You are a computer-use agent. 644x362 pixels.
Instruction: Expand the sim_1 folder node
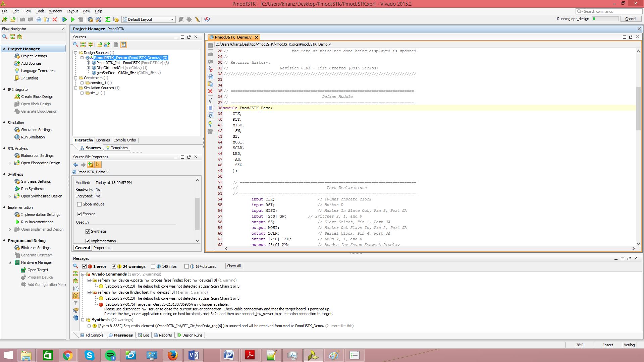(x=82, y=93)
